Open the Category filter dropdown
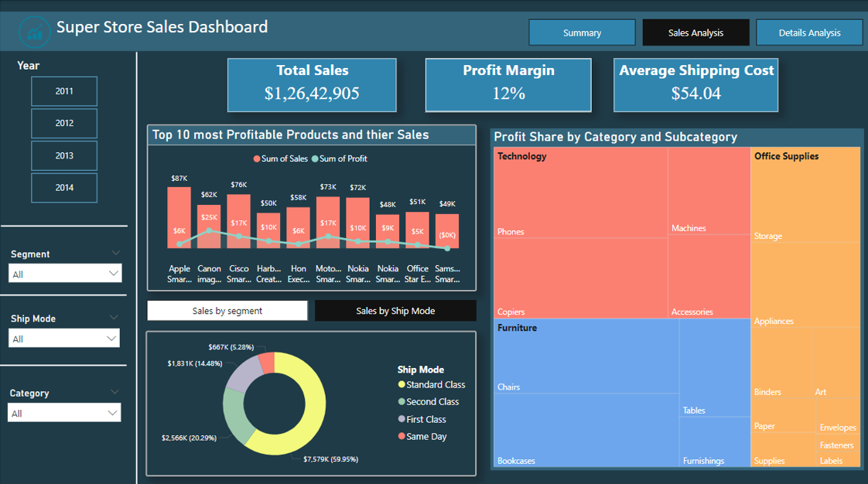The height and width of the screenshot is (484, 868). 64,412
